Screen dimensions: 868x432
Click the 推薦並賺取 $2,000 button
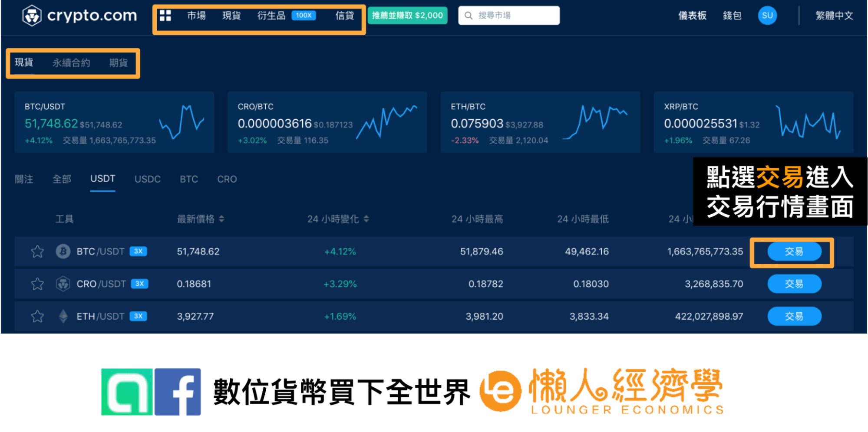(x=407, y=16)
